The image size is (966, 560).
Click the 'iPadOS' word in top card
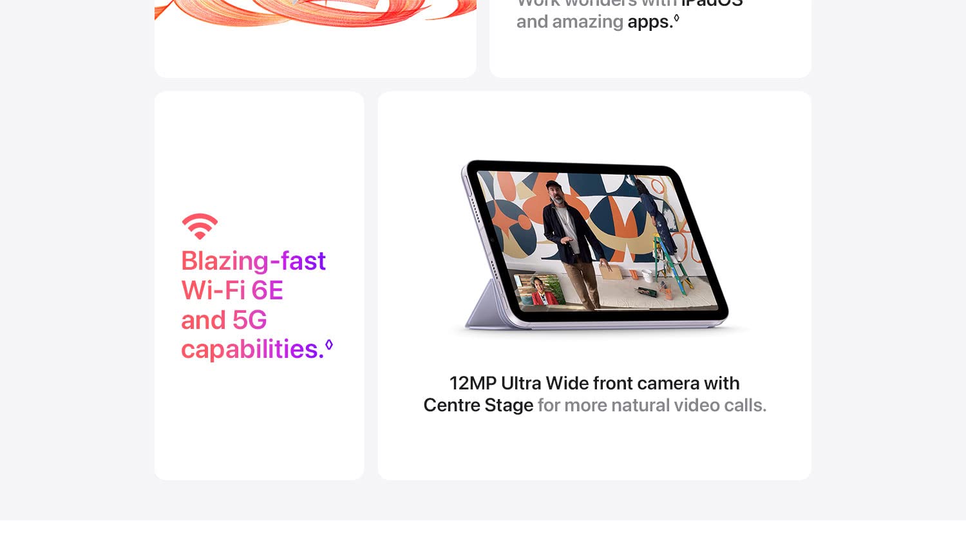[x=712, y=3]
